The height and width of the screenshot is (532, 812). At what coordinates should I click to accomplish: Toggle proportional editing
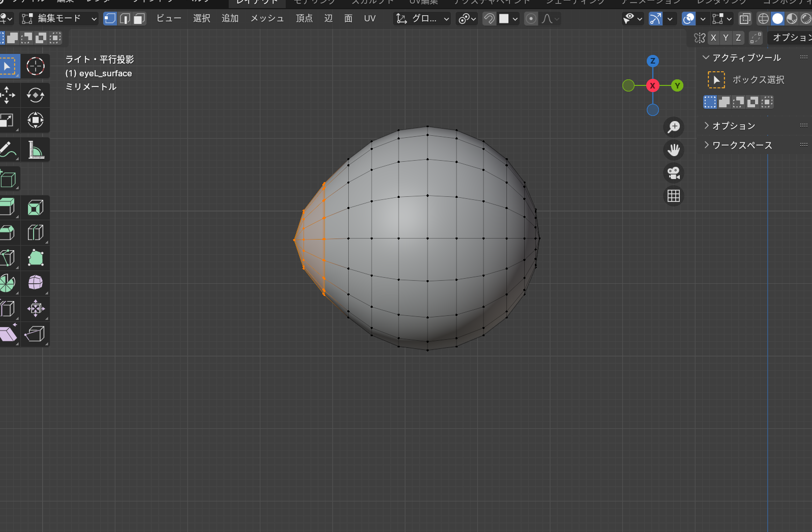pyautogui.click(x=531, y=19)
